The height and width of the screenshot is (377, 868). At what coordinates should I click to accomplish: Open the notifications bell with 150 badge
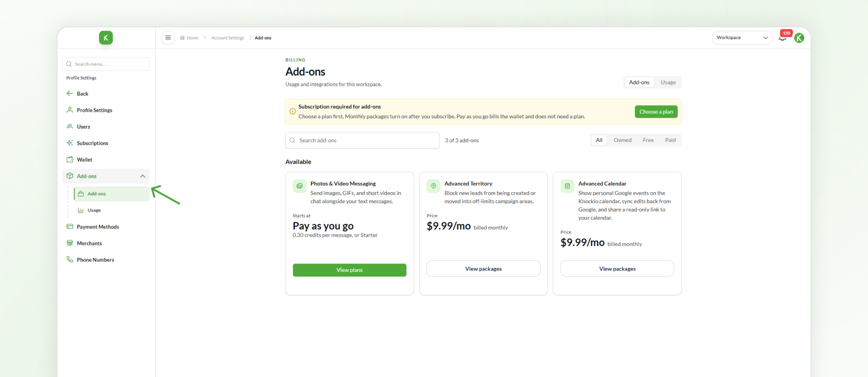(x=783, y=38)
